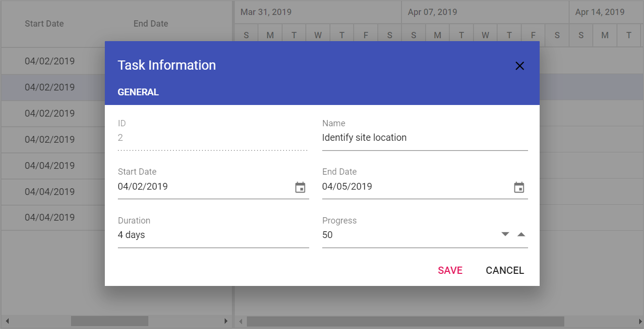The width and height of the screenshot is (644, 329).
Task: Select the End Date column header
Action: pyautogui.click(x=151, y=24)
